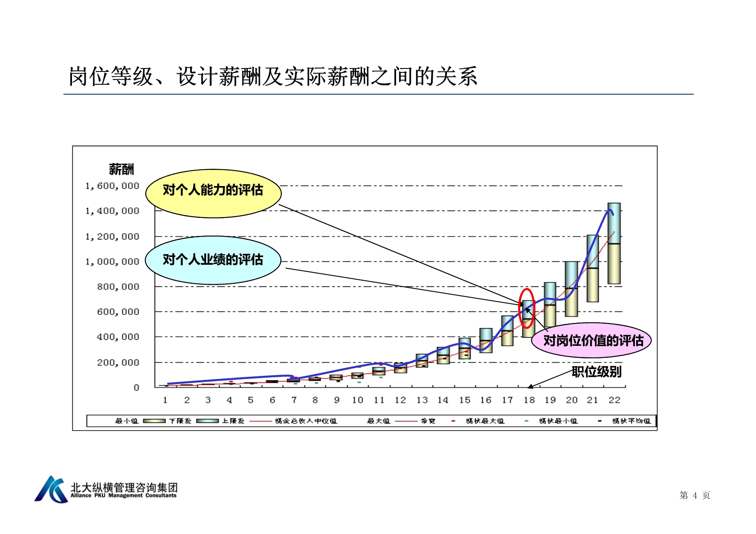This screenshot has height=534, width=756.
Task: Click the Alliance PKU blue logo emblem
Action: [51, 490]
